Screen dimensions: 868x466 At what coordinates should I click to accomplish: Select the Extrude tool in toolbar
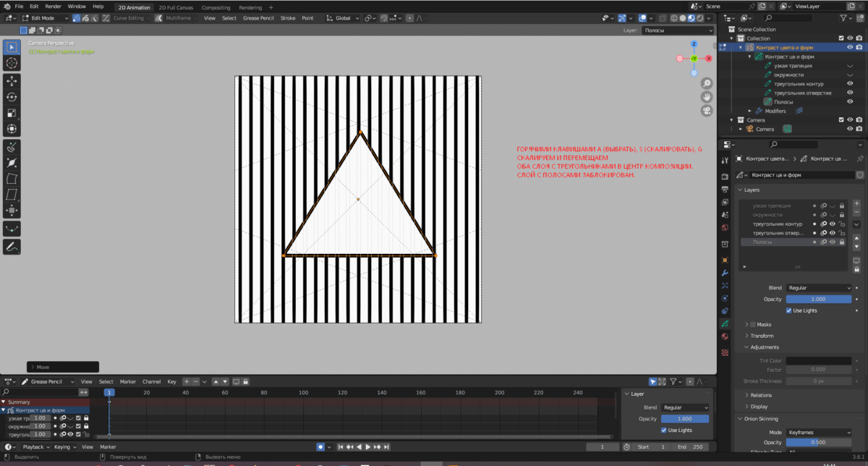tap(12, 146)
